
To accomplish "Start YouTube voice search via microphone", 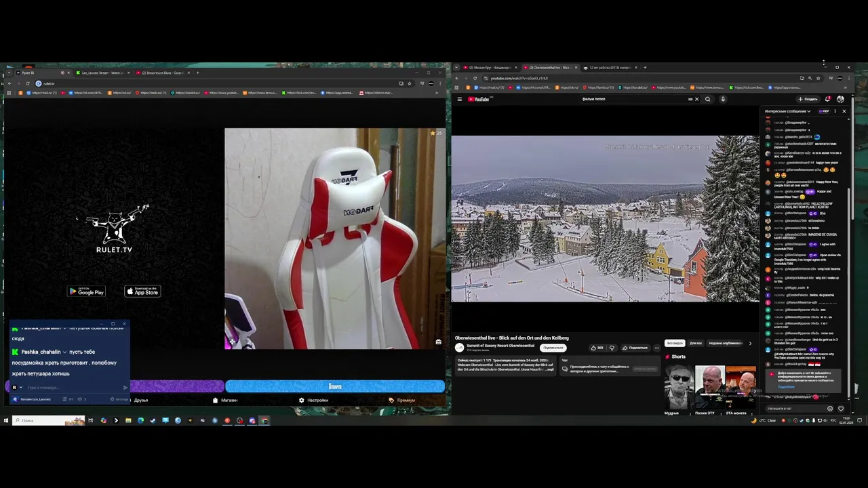I will tap(723, 99).
